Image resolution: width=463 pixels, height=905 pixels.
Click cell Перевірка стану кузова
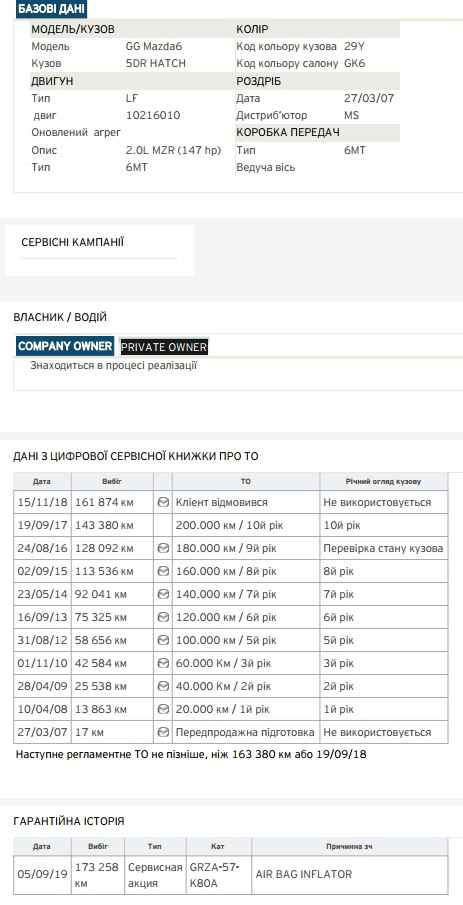pos(383,548)
